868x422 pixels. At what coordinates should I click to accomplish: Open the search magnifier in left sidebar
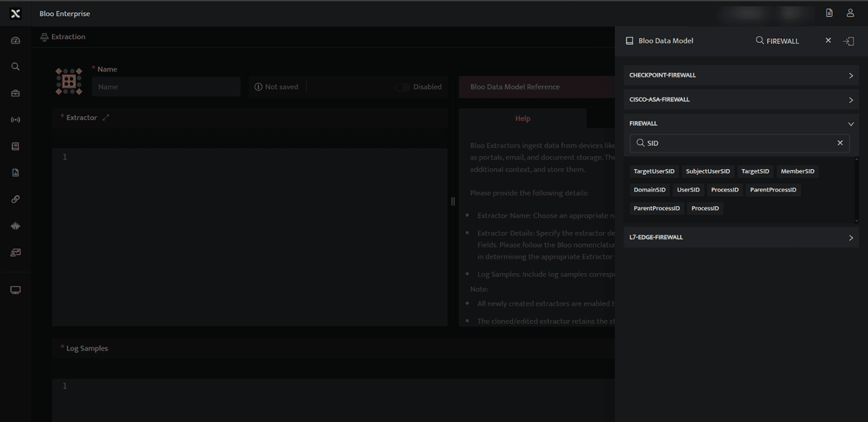pos(16,66)
